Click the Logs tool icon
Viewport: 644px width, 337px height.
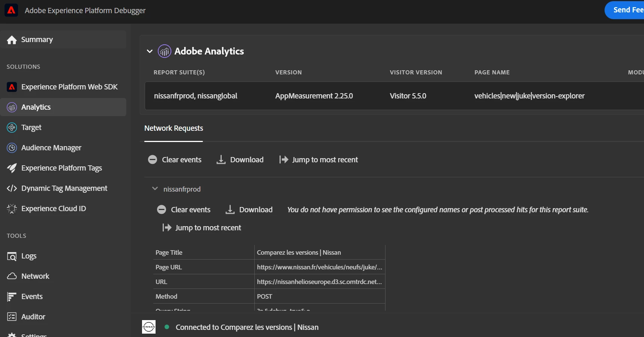tap(12, 256)
